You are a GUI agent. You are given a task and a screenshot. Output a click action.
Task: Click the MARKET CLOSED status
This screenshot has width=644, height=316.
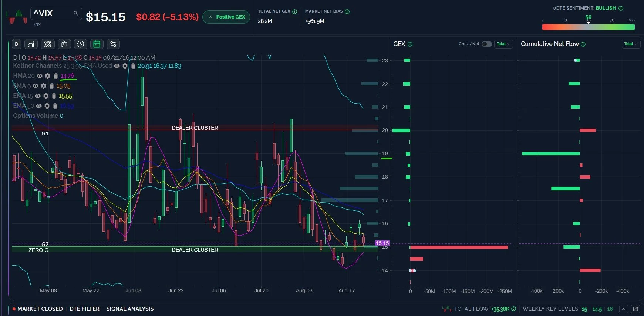[x=37, y=309]
